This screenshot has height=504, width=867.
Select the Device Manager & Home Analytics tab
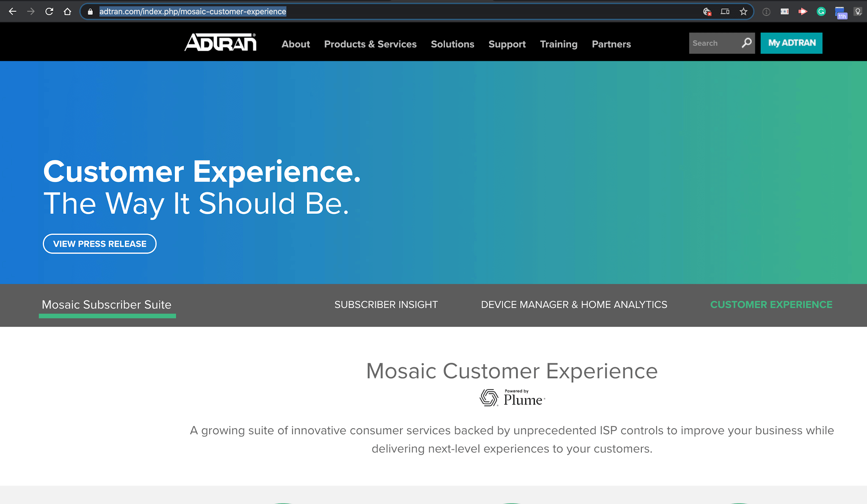click(x=574, y=304)
